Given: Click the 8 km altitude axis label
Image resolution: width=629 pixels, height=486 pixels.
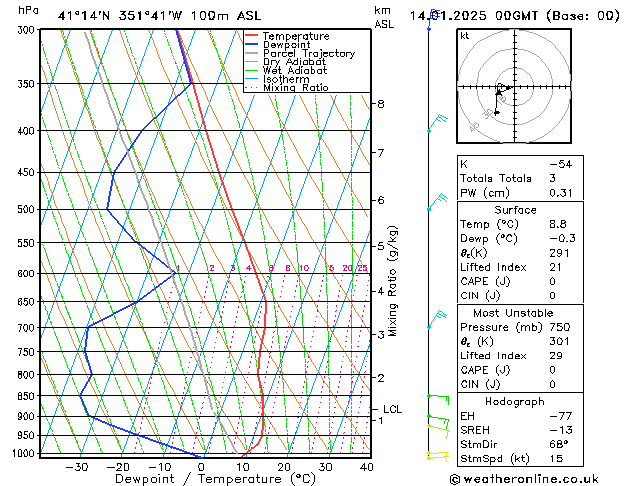Looking at the screenshot, I should pos(381,104).
